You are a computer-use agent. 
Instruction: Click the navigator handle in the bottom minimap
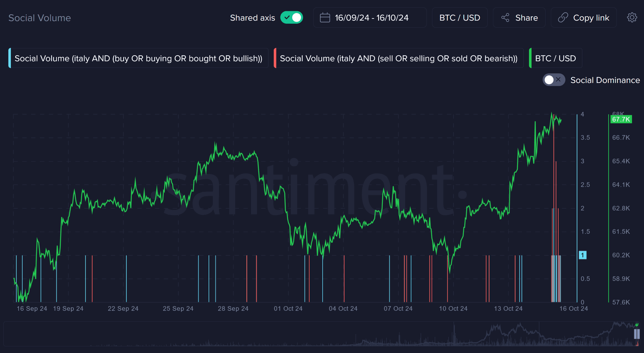click(x=636, y=334)
